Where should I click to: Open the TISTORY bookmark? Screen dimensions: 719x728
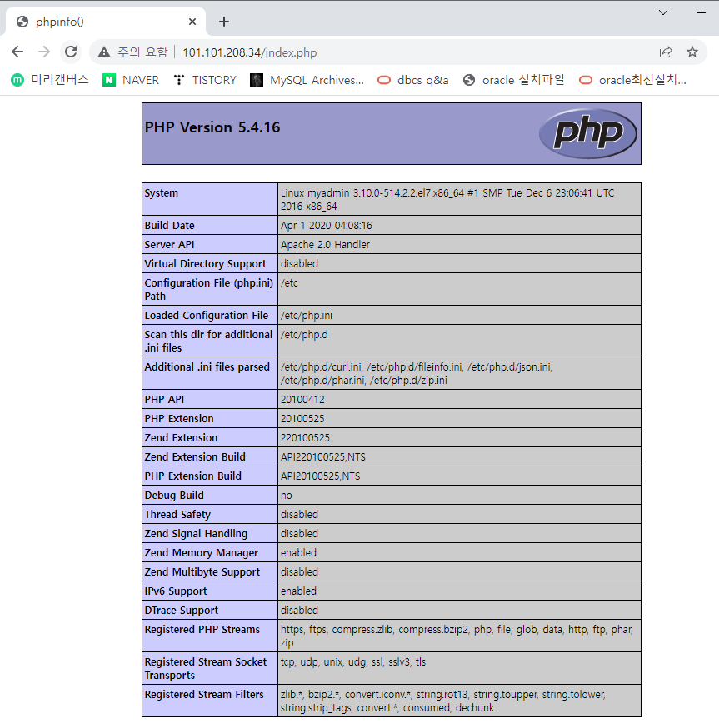coord(205,80)
